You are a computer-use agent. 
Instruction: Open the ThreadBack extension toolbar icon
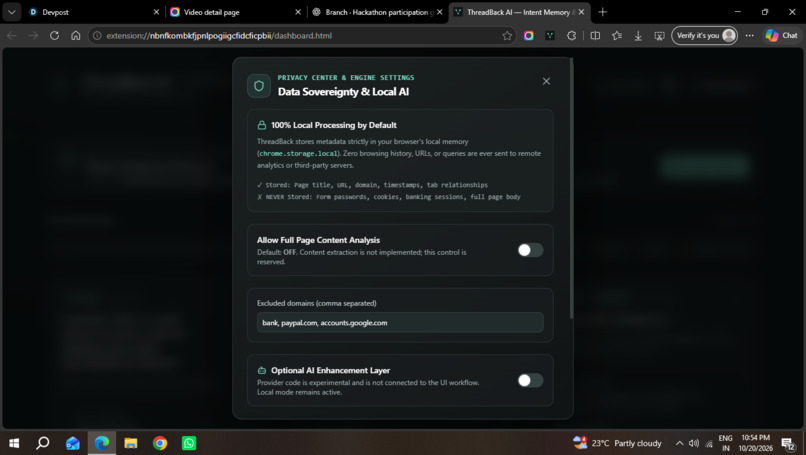pyautogui.click(x=550, y=35)
